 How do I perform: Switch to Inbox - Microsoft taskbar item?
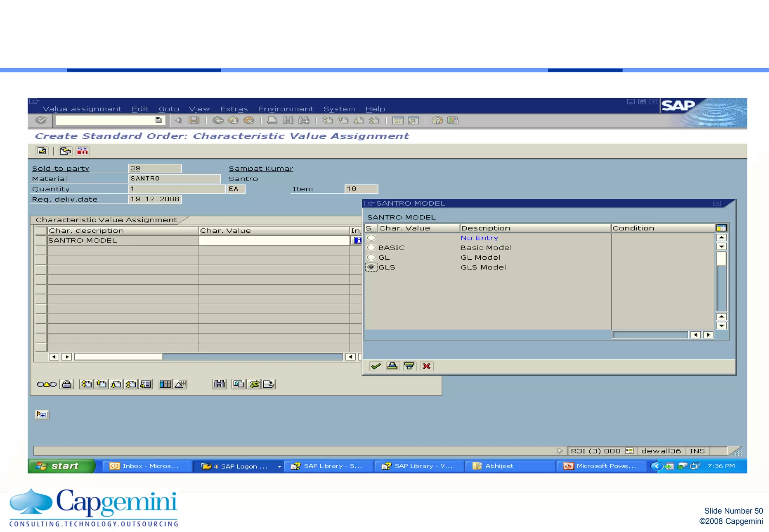point(147,466)
